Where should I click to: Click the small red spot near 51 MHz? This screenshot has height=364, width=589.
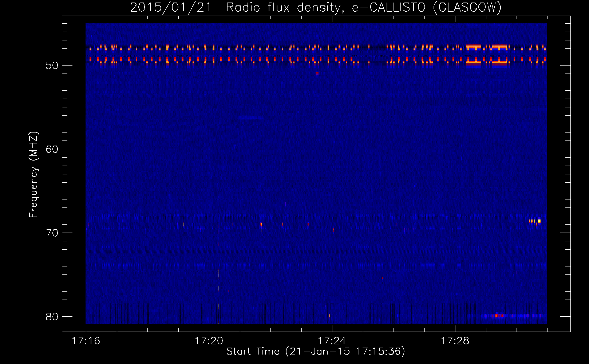coord(317,74)
